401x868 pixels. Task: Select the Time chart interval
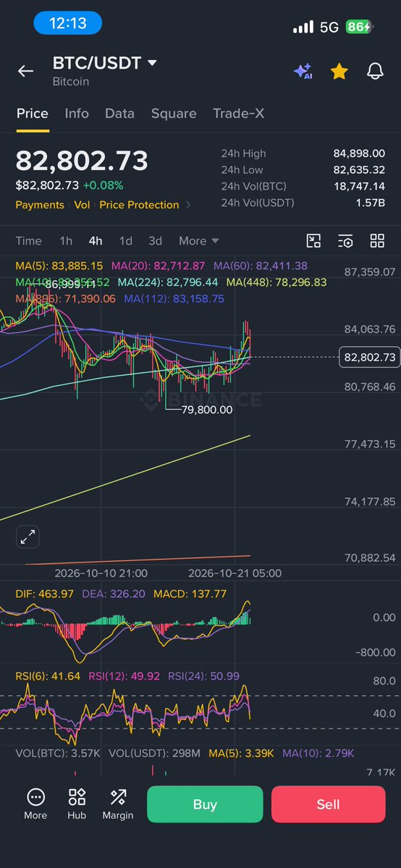[28, 241]
